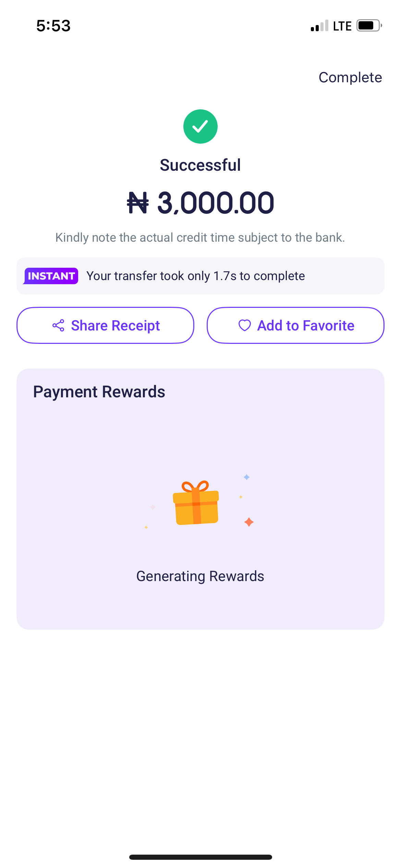Tap the home indicator bar at bottom
The width and height of the screenshot is (401, 868).
(200, 857)
